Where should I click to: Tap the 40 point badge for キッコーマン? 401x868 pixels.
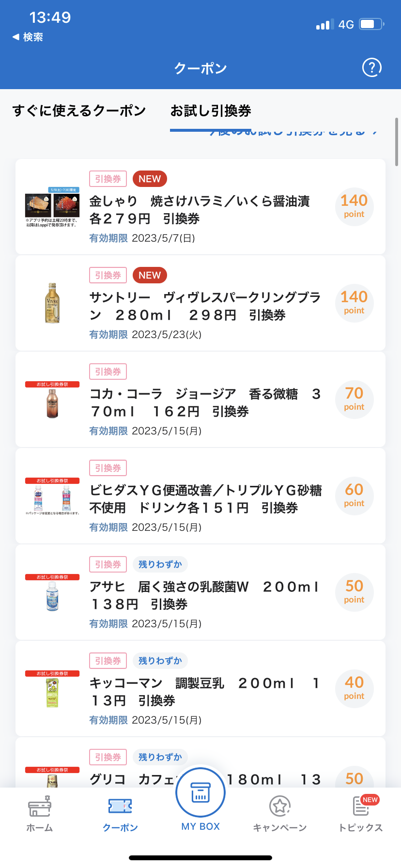pos(354,688)
